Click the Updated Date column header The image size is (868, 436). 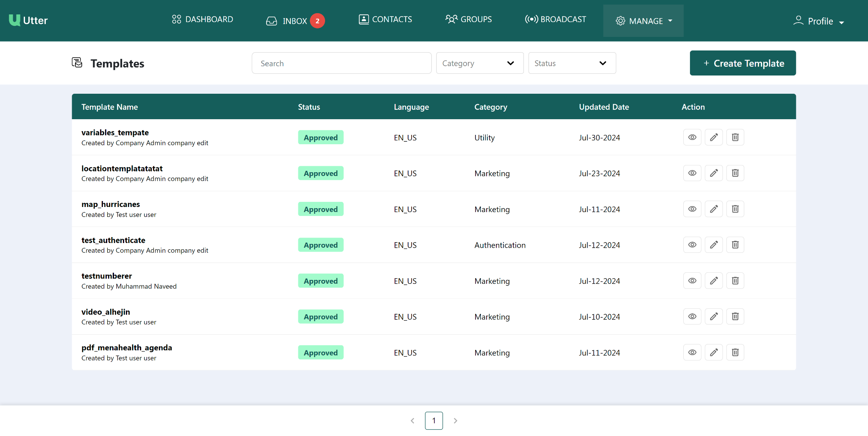coord(604,107)
